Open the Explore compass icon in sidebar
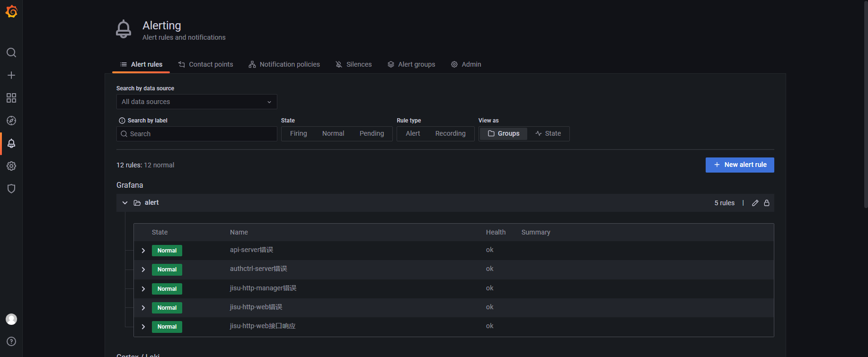 click(11, 121)
